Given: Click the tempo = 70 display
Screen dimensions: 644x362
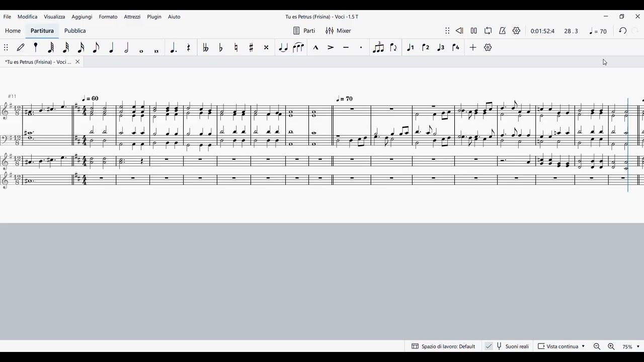Looking at the screenshot, I should [598, 31].
